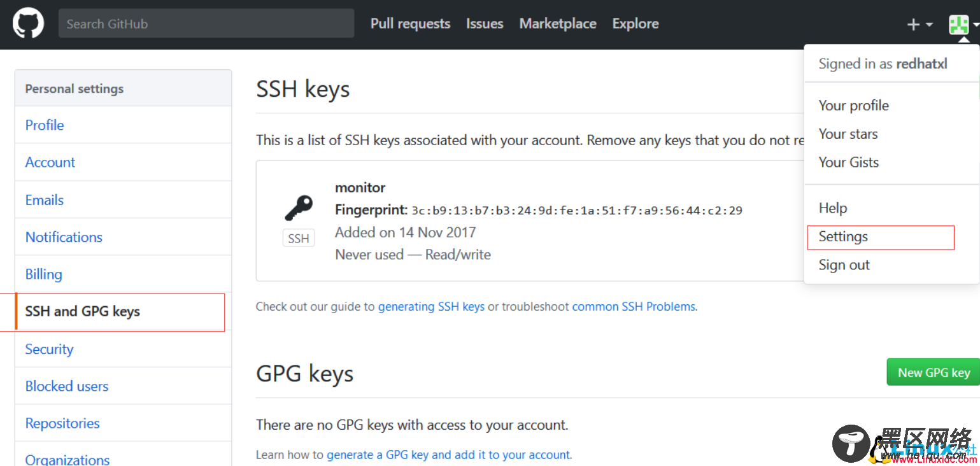Open Emails settings section
The image size is (980, 466).
click(123, 200)
